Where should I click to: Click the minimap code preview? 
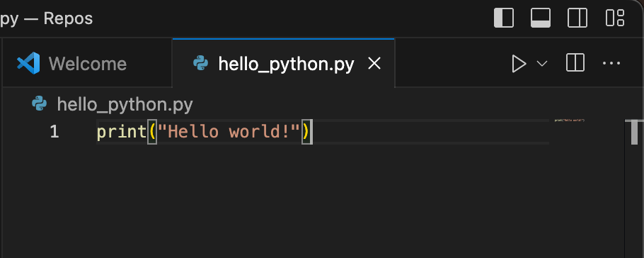[569, 120]
